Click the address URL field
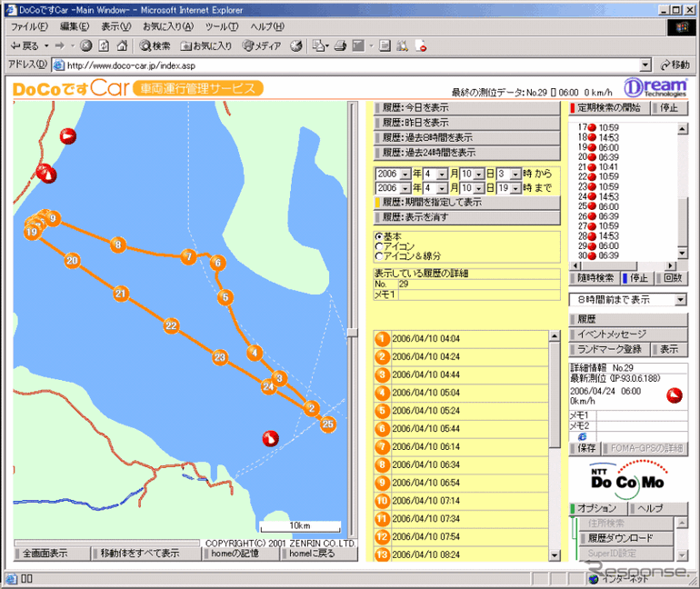 pyautogui.click(x=346, y=65)
